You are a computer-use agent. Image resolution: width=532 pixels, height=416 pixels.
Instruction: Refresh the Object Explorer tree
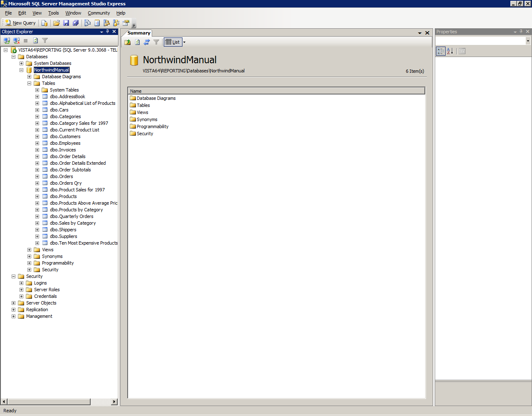[35, 40]
